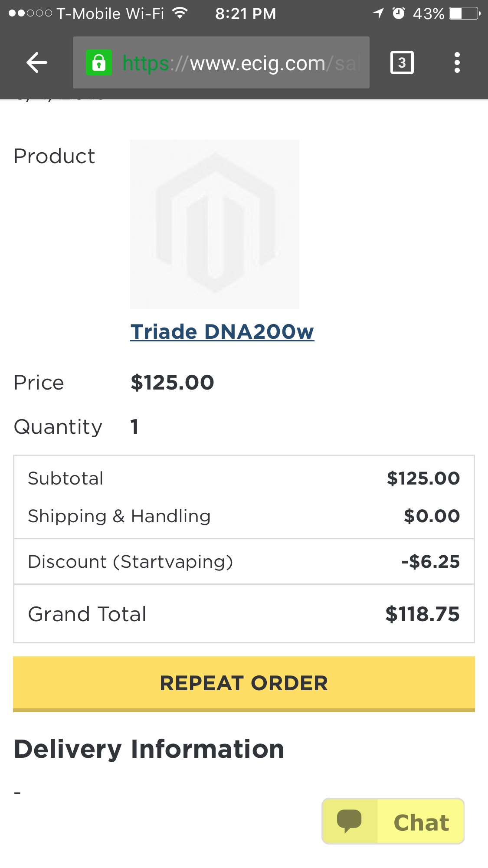488x868 pixels.
Task: Tap the Wi-Fi signal icon
Action: click(180, 13)
